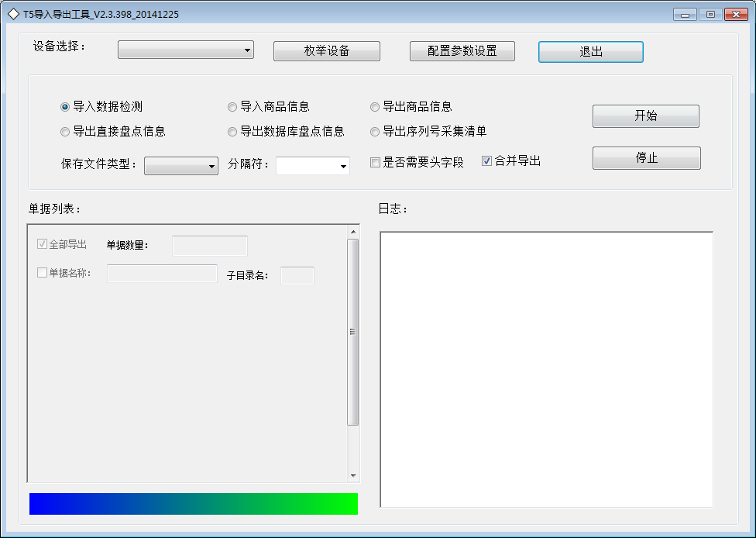
Task: Enable 是否需要头字段 checkbox
Action: (x=376, y=162)
